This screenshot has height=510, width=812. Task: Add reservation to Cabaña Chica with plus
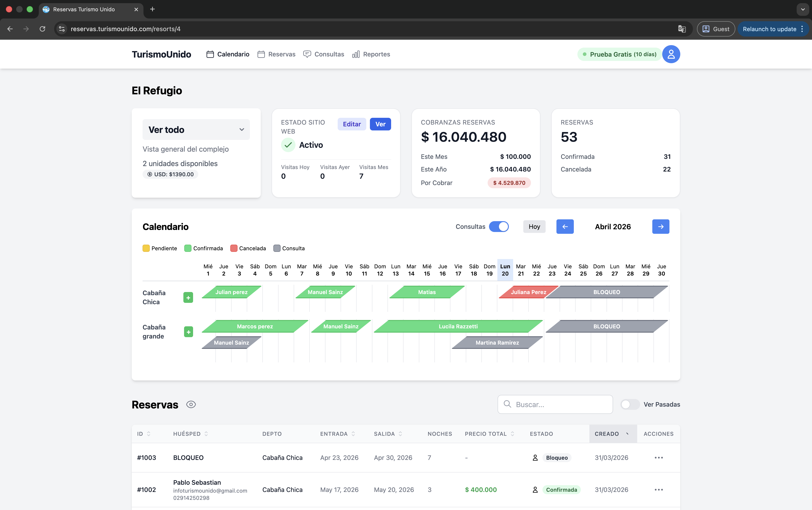188,297
